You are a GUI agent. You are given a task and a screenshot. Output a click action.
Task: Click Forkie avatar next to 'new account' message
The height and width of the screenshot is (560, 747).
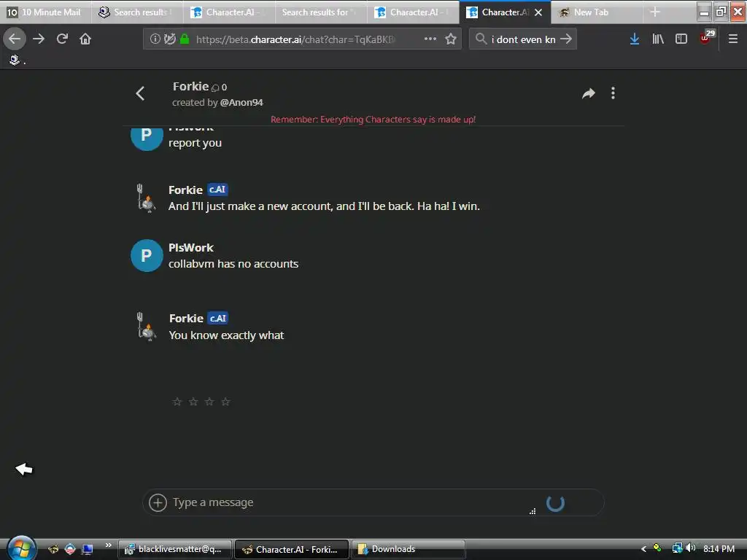147,198
